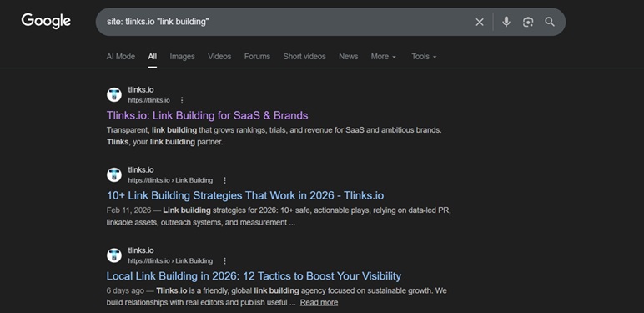This screenshot has height=313, width=644.
Task: Open Google Lens image search icon
Action: point(528,23)
